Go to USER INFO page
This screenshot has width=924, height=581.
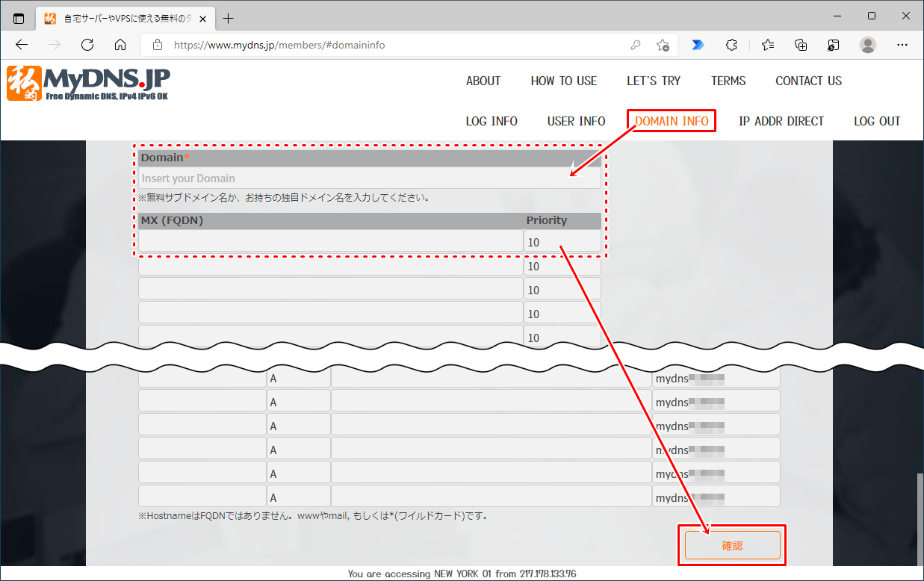pyautogui.click(x=576, y=121)
